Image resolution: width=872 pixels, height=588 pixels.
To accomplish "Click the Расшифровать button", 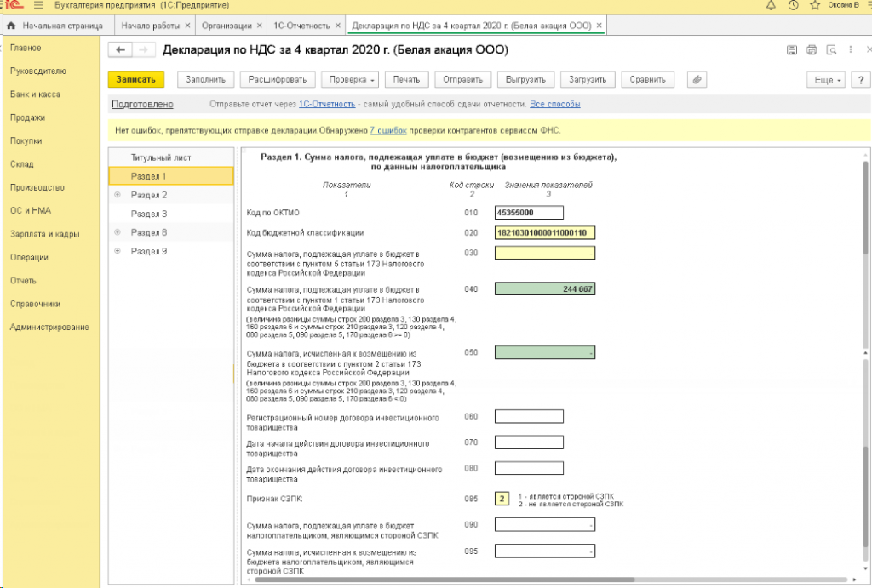I will pyautogui.click(x=278, y=79).
